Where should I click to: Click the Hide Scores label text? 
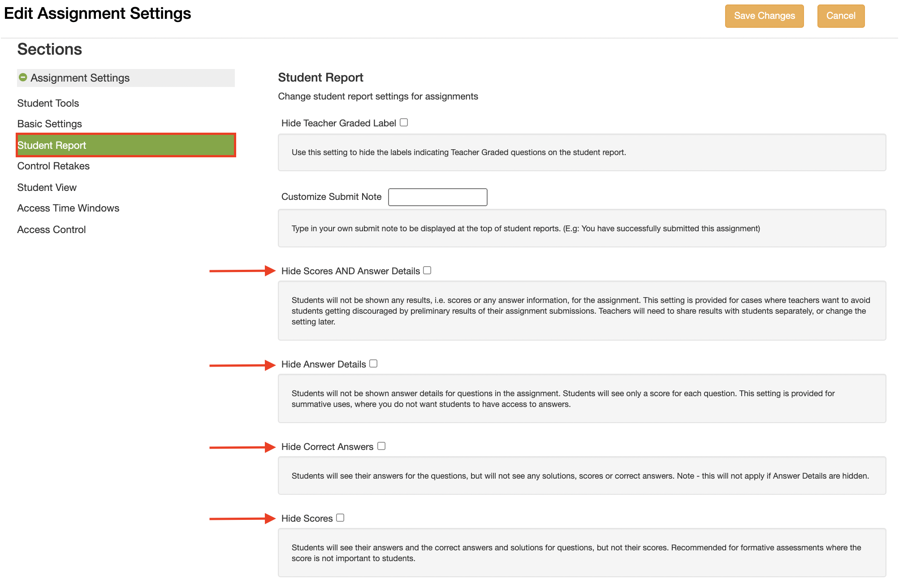pos(307,519)
